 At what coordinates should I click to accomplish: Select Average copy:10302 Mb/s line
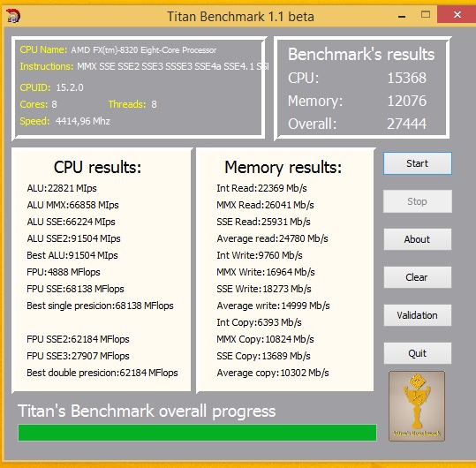pyautogui.click(x=273, y=373)
